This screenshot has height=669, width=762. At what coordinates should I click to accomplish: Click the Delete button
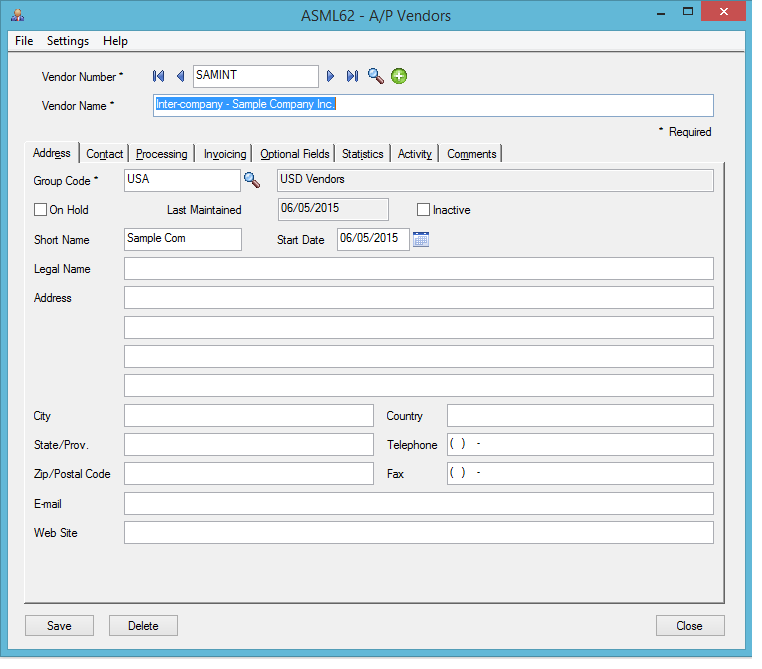tap(143, 626)
